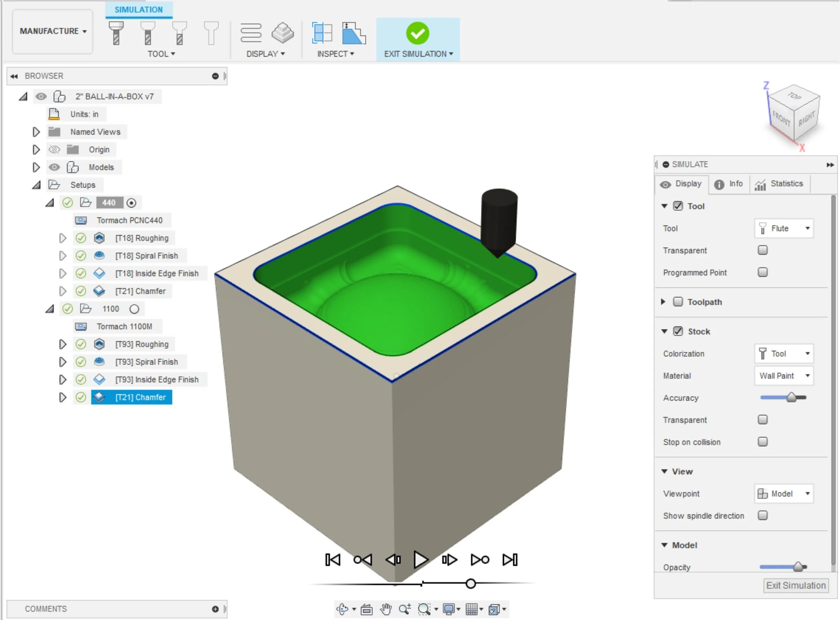The height and width of the screenshot is (620, 840).
Task: Open the Colorization dropdown set to Tool
Action: [784, 354]
